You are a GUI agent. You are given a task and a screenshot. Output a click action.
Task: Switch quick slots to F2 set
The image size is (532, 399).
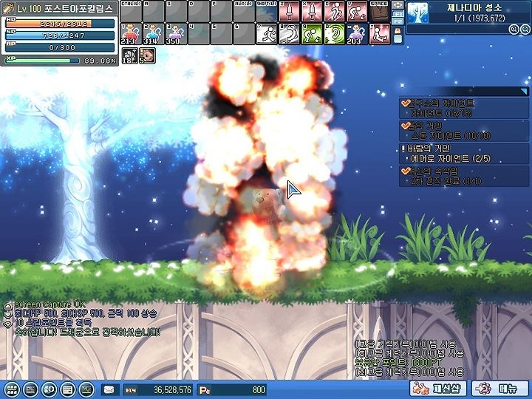398,21
